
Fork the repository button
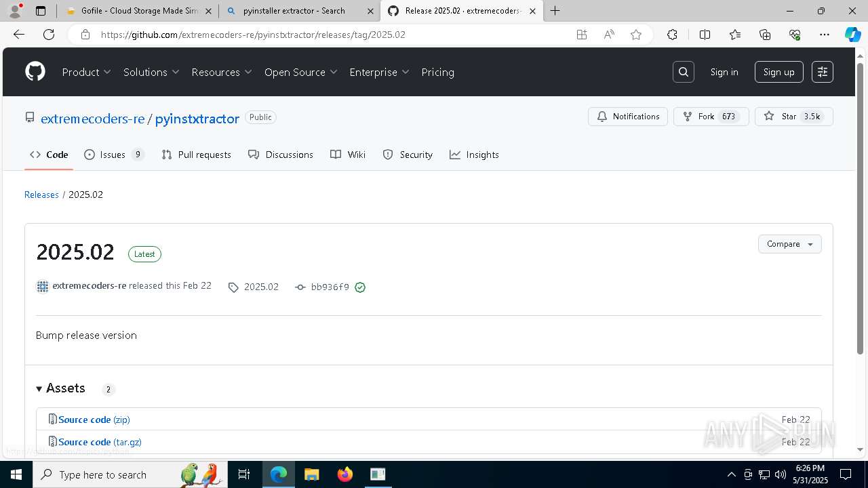pyautogui.click(x=711, y=117)
